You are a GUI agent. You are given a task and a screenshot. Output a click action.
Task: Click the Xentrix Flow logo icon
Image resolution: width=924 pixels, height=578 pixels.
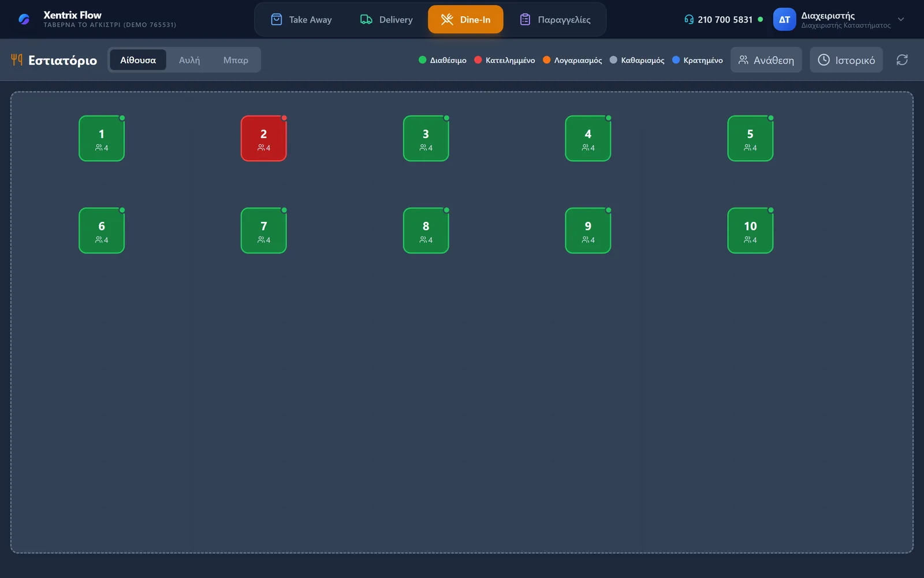tap(24, 19)
